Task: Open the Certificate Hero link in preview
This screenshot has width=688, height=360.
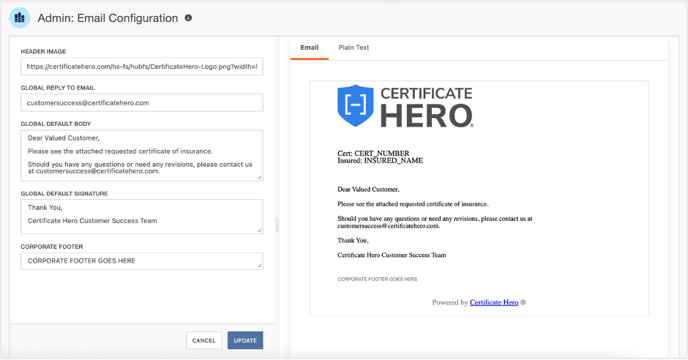Action: pos(494,302)
